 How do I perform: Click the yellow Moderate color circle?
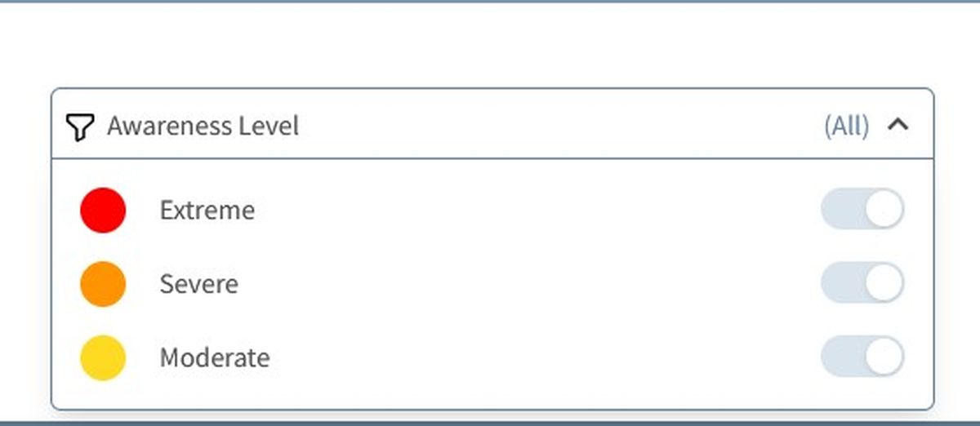point(103,357)
